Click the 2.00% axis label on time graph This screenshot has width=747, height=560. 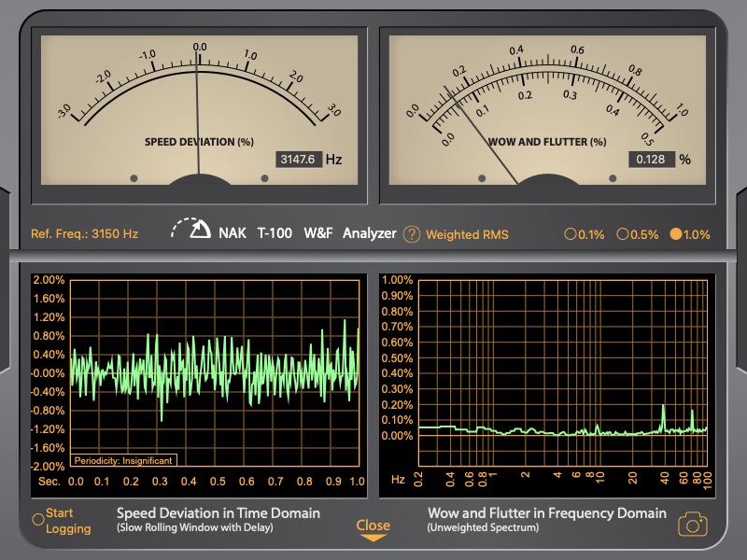click(49, 280)
